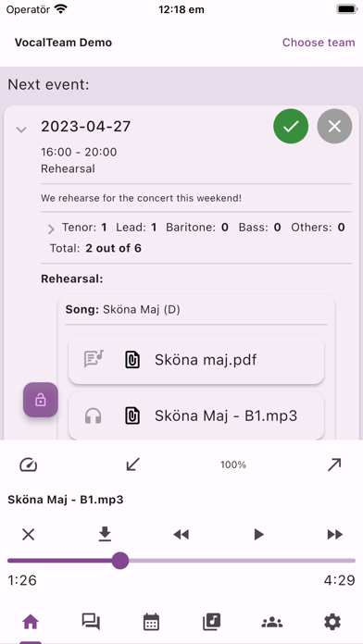Click the audio progress slider thumb
363x644 pixels.
point(120,561)
